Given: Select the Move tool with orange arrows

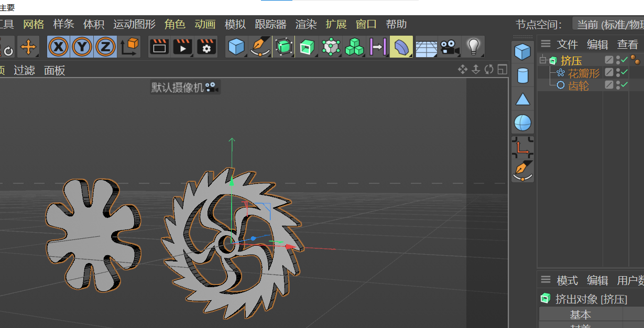Looking at the screenshot, I should 28,47.
